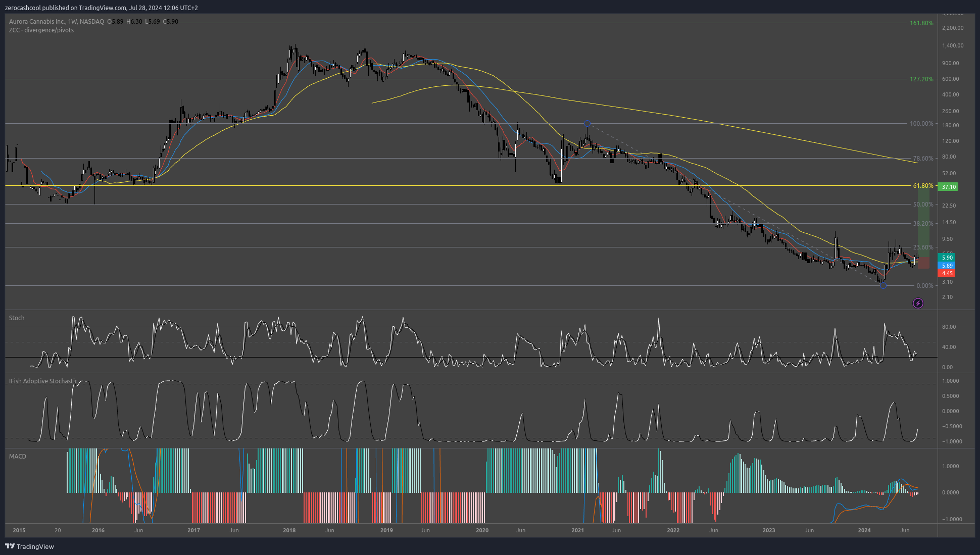Click the blue 5.89 price tag
980x555 pixels.
click(x=947, y=266)
